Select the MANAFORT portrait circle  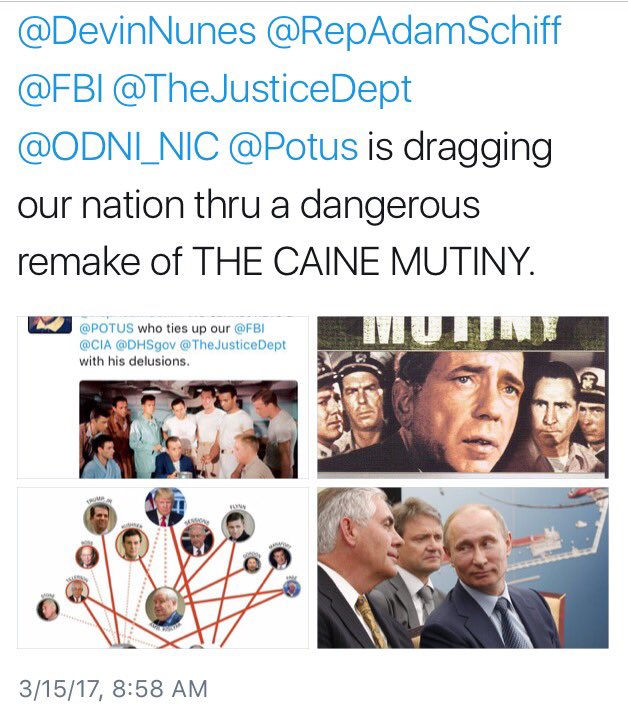[x=279, y=558]
